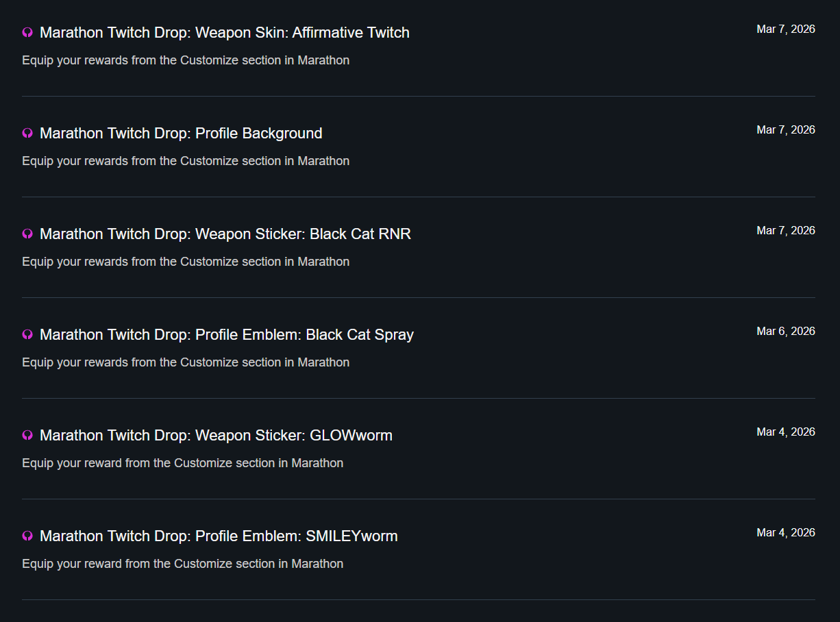The height and width of the screenshot is (622, 840).
Task: Click the Mar 7 date on Black Cat RNR
Action: [x=785, y=230]
